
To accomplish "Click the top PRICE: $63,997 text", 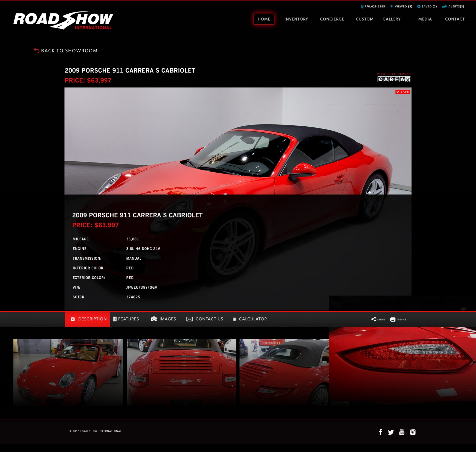I will pyautogui.click(x=88, y=80).
